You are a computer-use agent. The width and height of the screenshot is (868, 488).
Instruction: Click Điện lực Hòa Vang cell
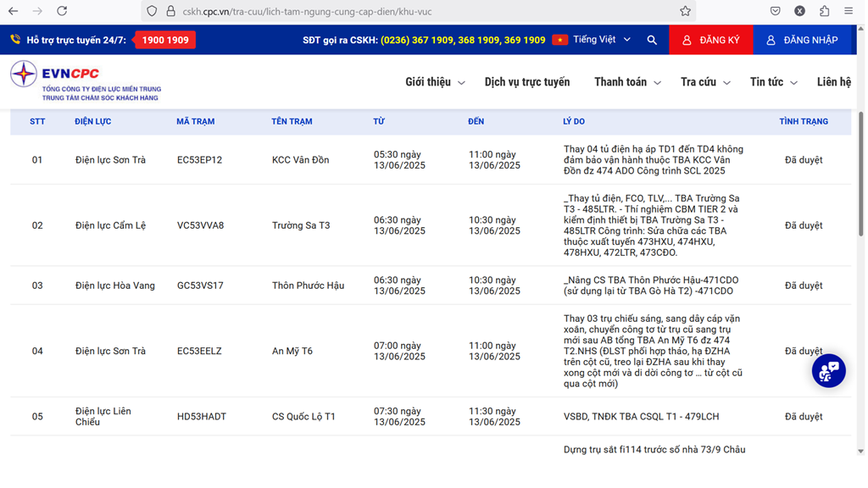115,286
